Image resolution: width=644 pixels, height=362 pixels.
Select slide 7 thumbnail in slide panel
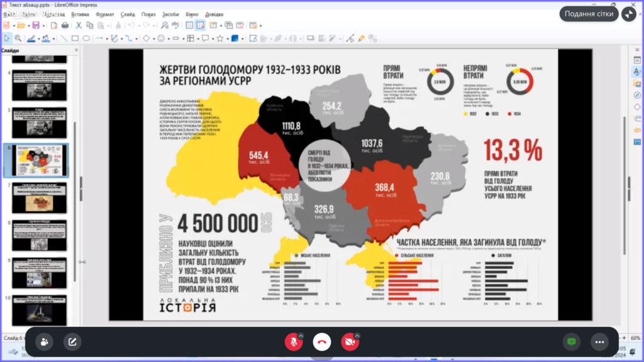point(39,199)
